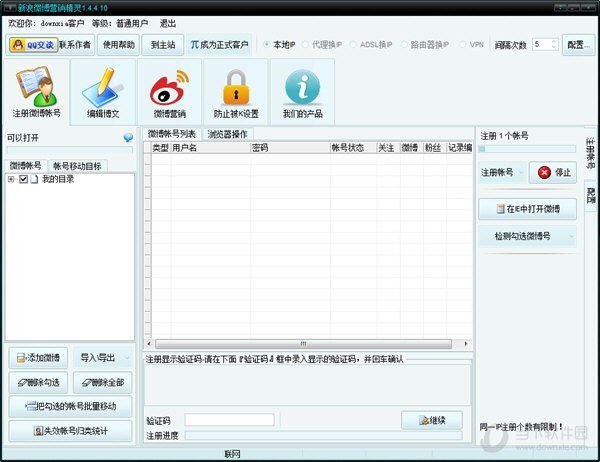Click the horizontal scrollbar thumb of account list
Image resolution: width=600 pixels, height=462 pixels.
click(x=303, y=344)
